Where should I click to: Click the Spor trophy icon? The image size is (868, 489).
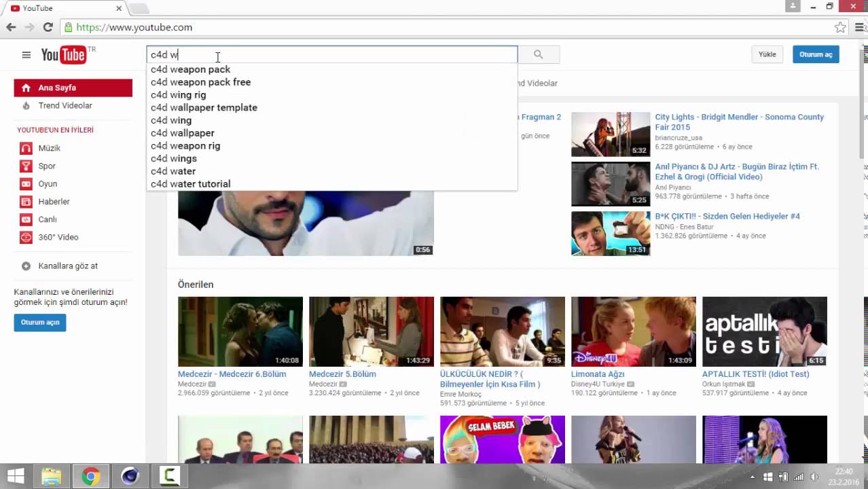point(26,166)
